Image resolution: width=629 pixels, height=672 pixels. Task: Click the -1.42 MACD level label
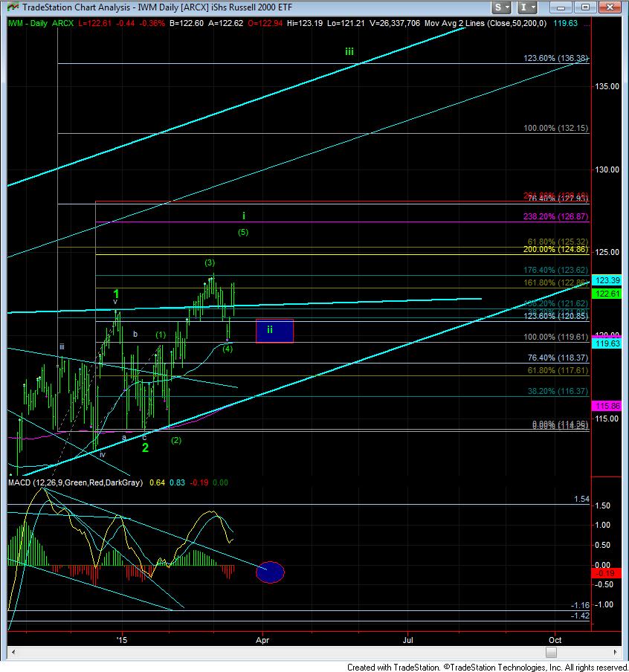pos(581,616)
